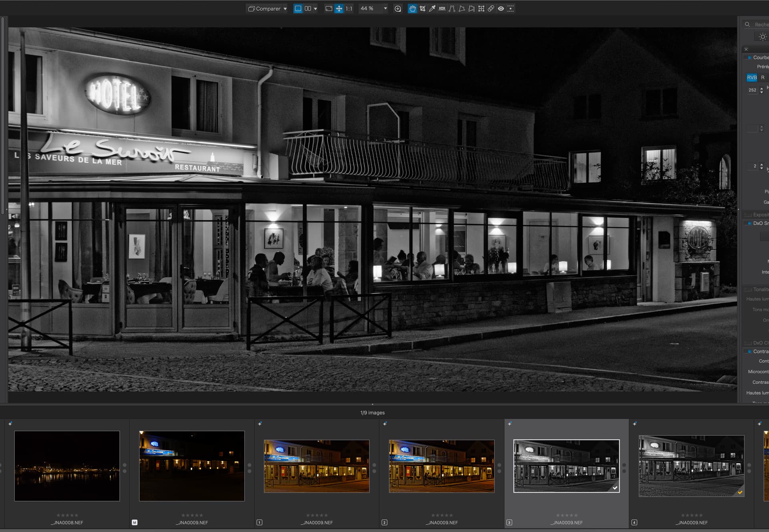Viewport: 769px width, 532px height.
Task: Click the virtual copy badge 1
Action: click(x=260, y=522)
